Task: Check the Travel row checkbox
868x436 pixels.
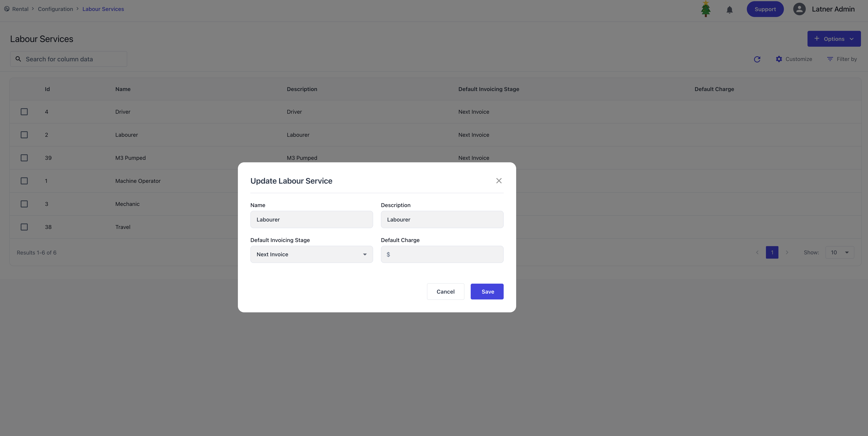Action: tap(24, 227)
